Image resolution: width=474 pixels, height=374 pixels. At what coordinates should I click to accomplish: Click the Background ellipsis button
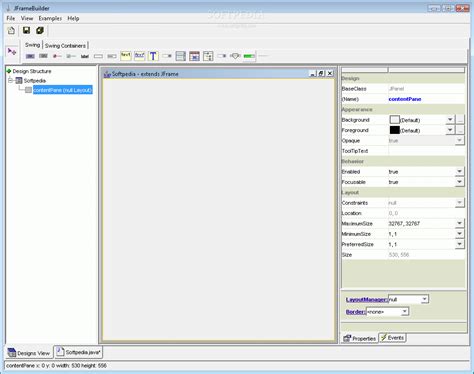460,120
